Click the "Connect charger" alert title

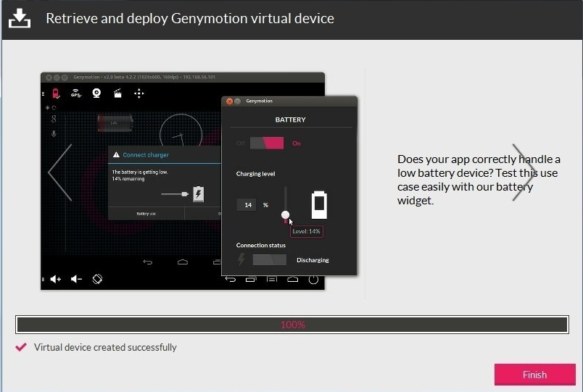tap(146, 155)
